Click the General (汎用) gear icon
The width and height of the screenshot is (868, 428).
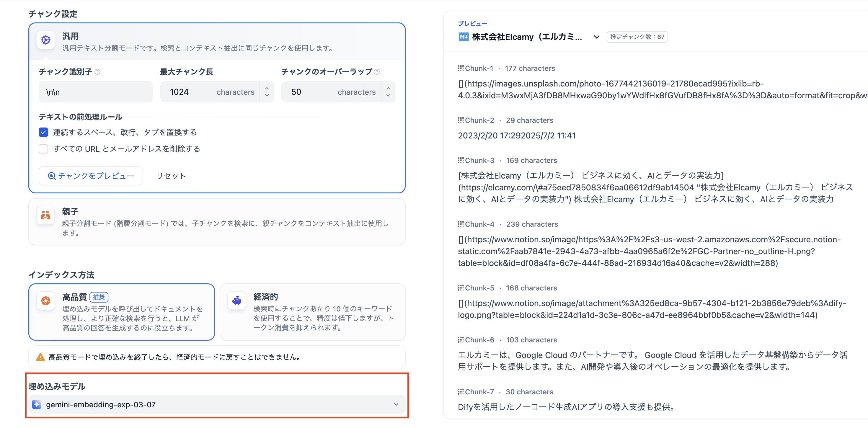pos(45,40)
